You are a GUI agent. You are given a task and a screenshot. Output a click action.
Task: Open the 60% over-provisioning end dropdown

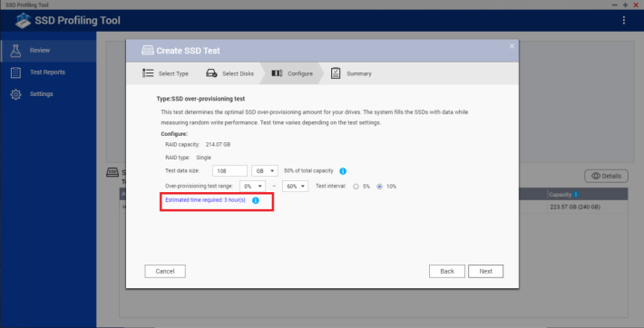point(296,187)
